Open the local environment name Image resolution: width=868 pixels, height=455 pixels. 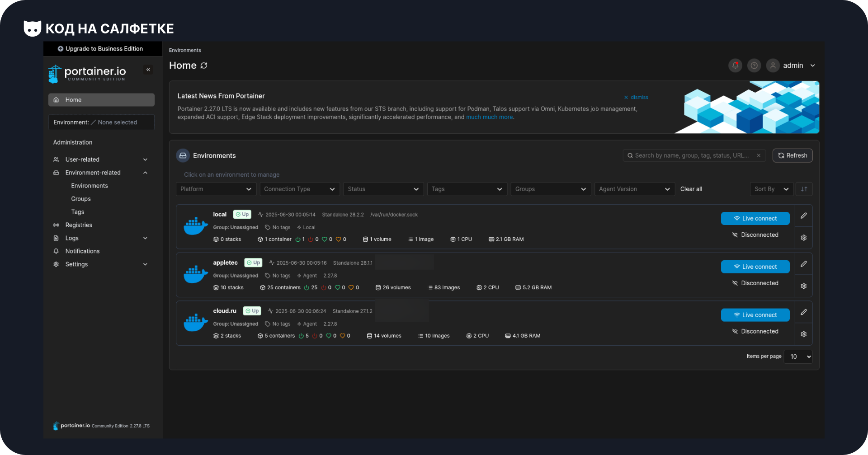click(220, 214)
